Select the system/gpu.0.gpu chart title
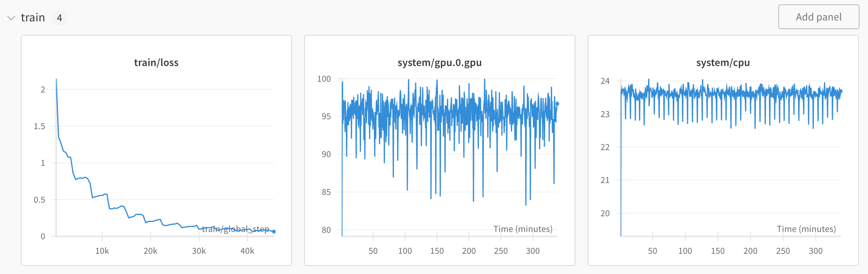This screenshot has width=868, height=274. click(439, 63)
